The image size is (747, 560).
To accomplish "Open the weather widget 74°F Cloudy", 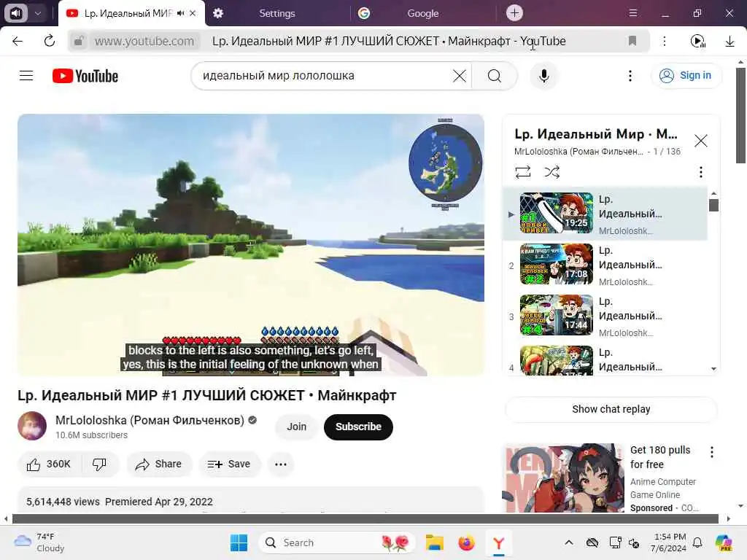I will point(39,542).
